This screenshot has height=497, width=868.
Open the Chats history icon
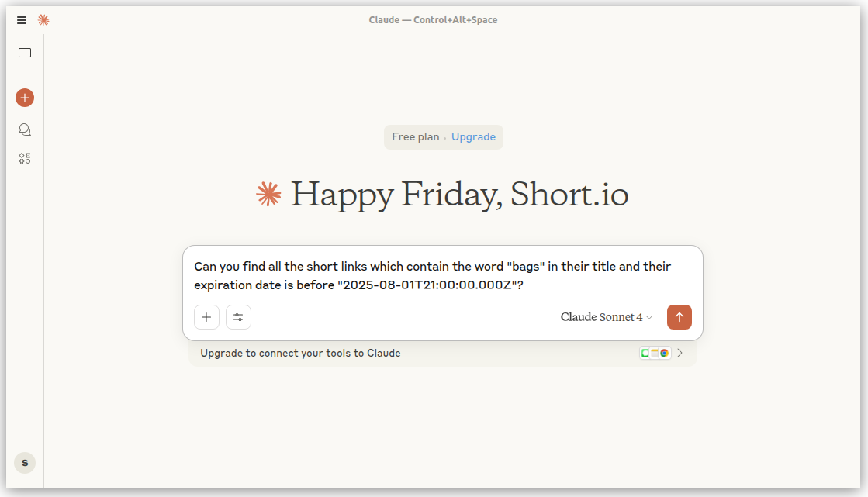(x=25, y=129)
